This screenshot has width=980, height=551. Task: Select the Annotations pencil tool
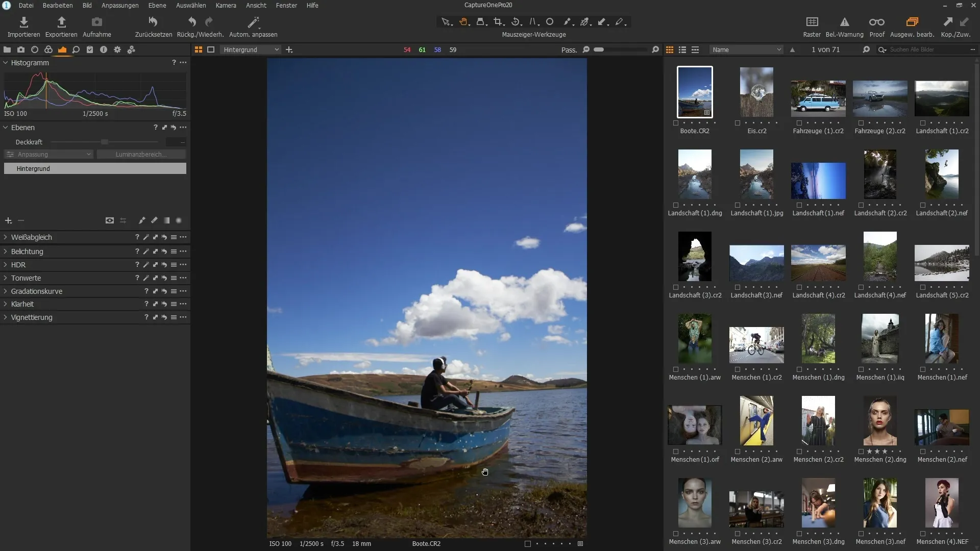[620, 22]
